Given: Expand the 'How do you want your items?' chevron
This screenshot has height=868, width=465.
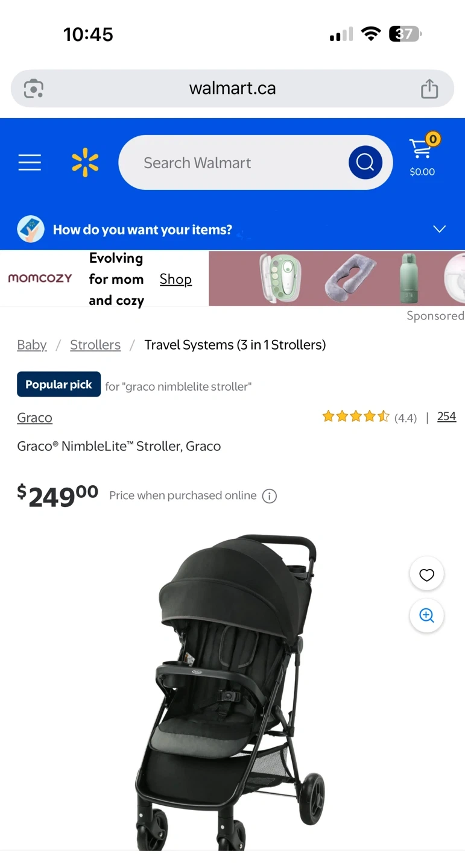Looking at the screenshot, I should (440, 229).
